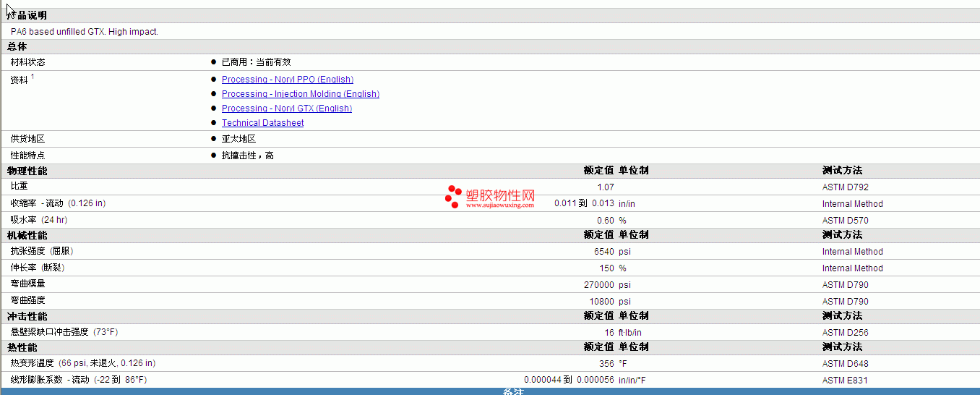Open the Processing - Noryl PPO (English) link
This screenshot has width=980, height=395.
(288, 80)
